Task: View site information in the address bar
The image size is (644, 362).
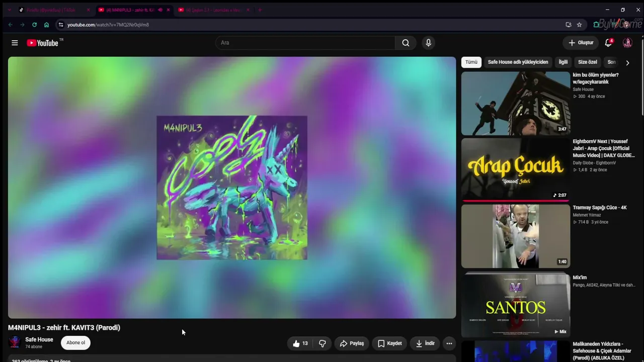Action: 60,25
